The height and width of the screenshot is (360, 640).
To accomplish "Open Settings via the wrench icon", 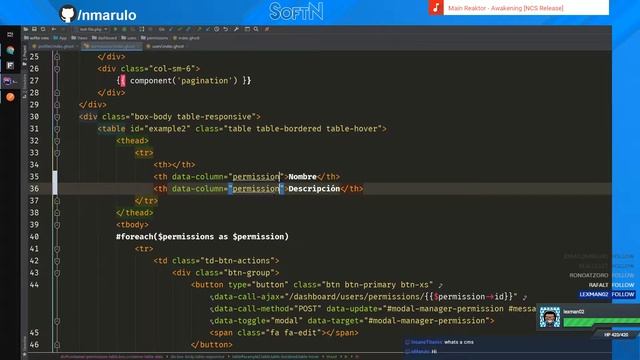I will pyautogui.click(x=236, y=29).
